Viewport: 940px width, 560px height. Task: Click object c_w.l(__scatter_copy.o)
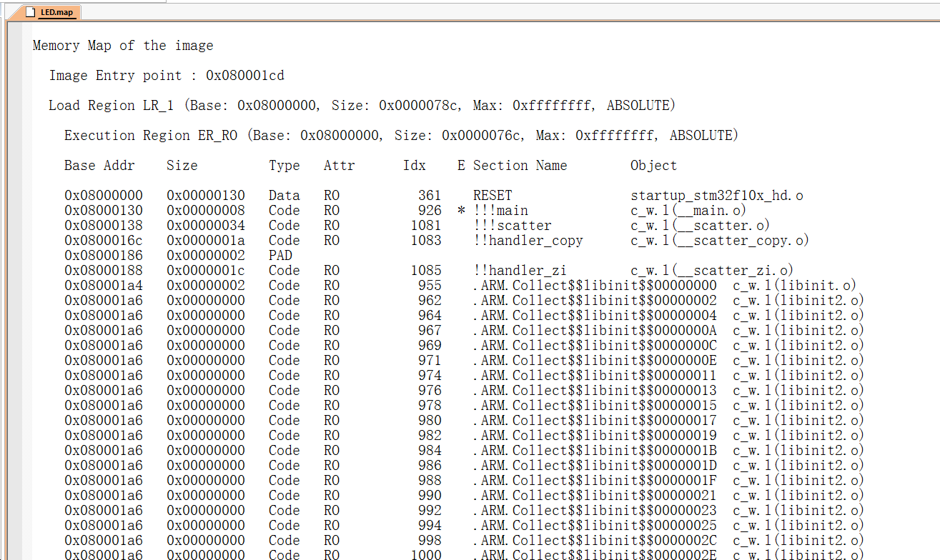pyautogui.click(x=720, y=241)
